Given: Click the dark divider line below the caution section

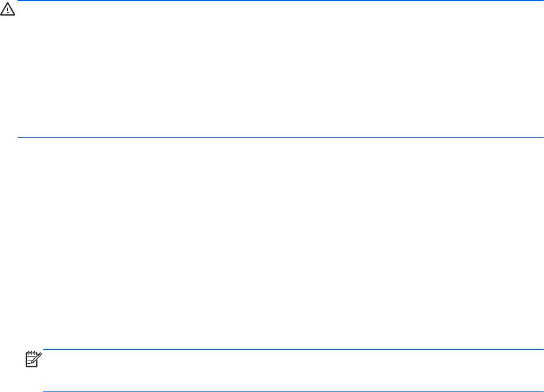Looking at the screenshot, I should tap(280, 138).
